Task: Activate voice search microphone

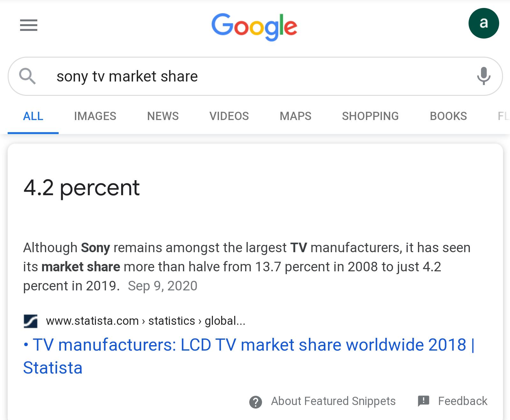Action: click(484, 76)
